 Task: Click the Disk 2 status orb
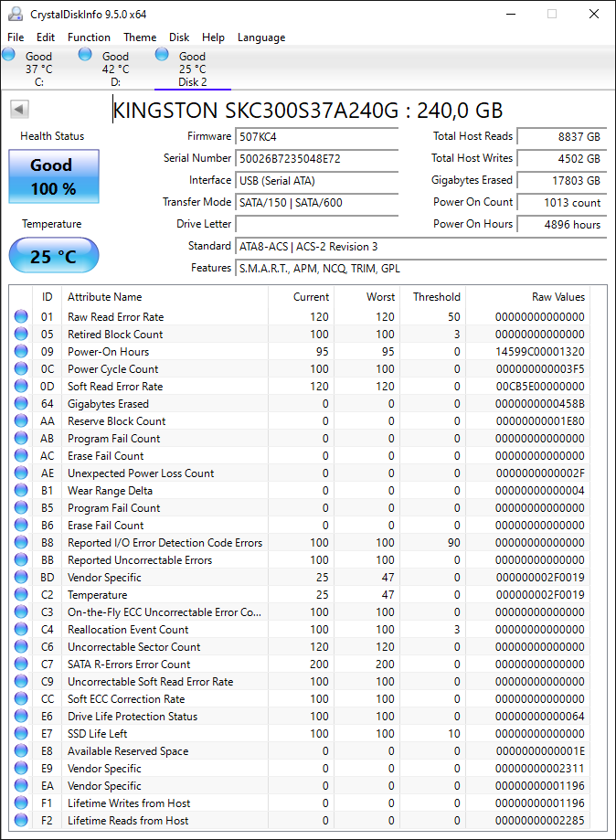pyautogui.click(x=162, y=54)
